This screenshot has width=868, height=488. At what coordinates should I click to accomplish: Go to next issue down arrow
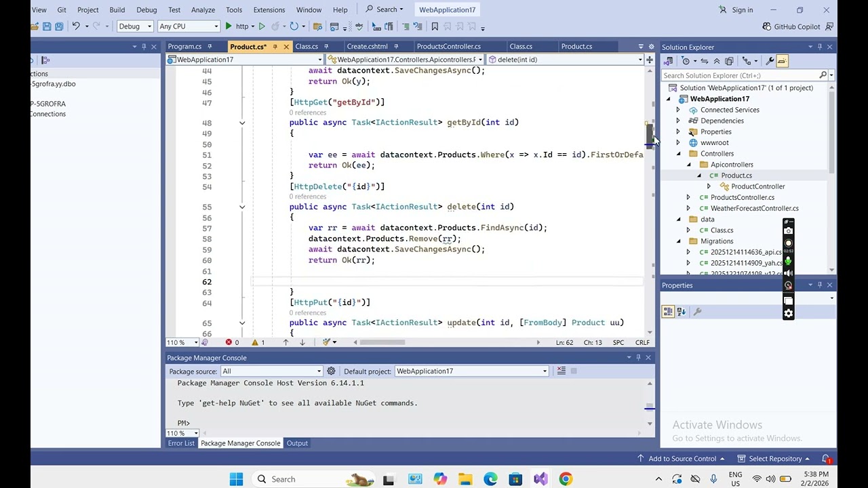(x=302, y=342)
